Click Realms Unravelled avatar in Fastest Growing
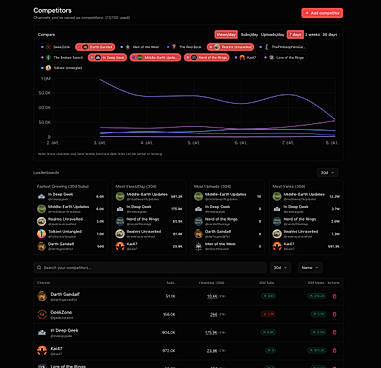381x368 pixels. click(41, 221)
